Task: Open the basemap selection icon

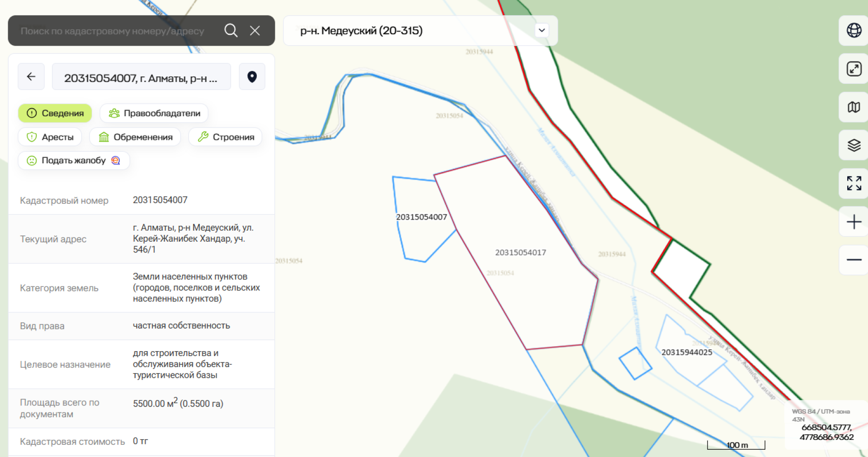Action: point(854,107)
